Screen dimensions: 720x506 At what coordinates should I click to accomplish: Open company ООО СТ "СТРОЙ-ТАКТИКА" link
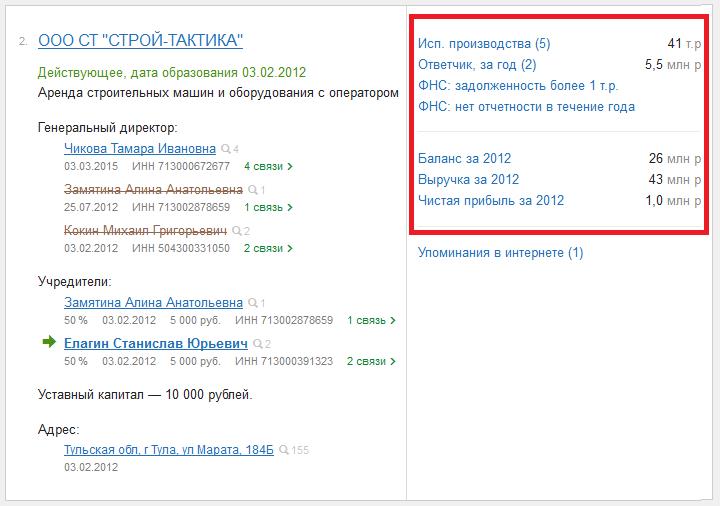[140, 41]
